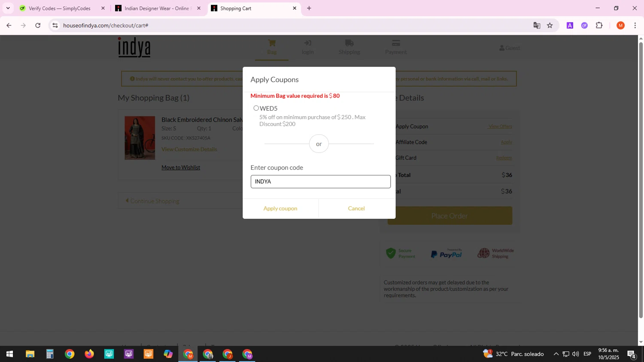Go back to previous page
Screen dimensions: 644x362
tap(9, 25)
